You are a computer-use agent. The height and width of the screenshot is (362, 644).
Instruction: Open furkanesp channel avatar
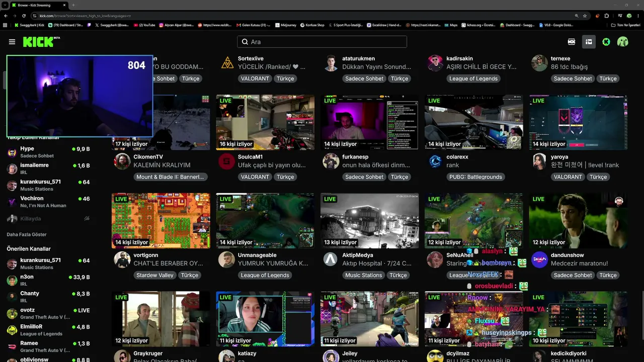331,161
